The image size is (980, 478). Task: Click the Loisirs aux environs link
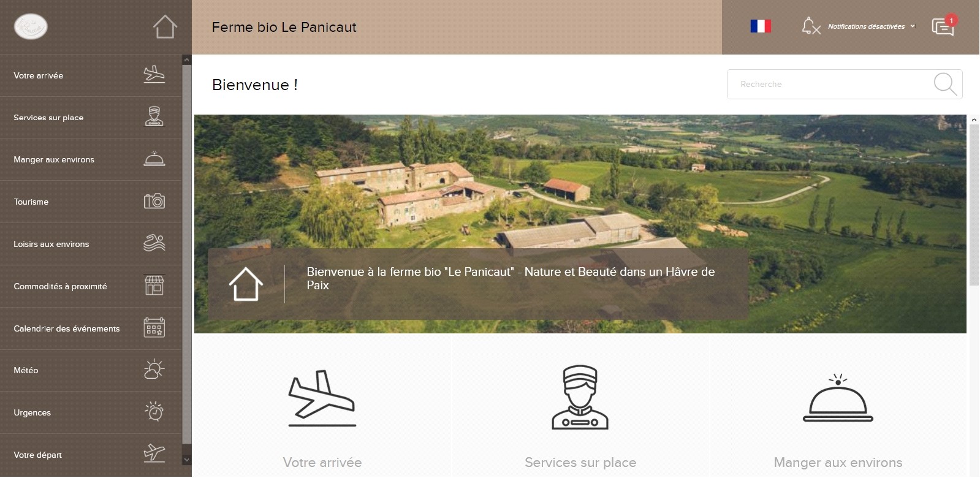coord(91,244)
